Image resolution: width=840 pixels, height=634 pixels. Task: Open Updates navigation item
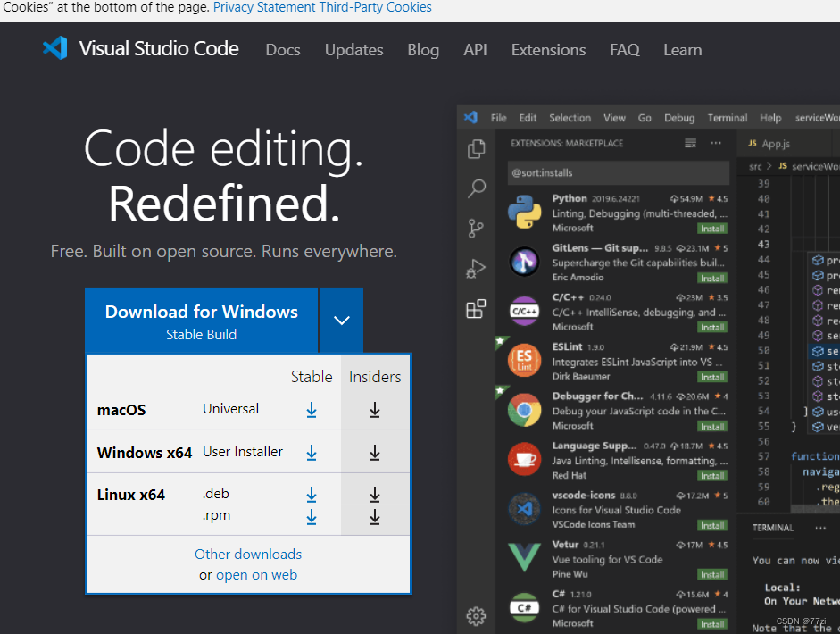point(354,50)
